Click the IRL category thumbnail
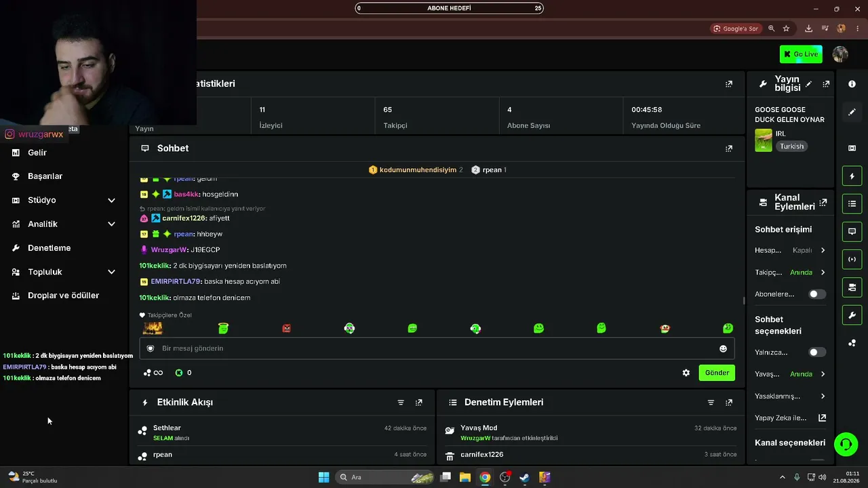Image resolution: width=868 pixels, height=488 pixels. pos(764,140)
